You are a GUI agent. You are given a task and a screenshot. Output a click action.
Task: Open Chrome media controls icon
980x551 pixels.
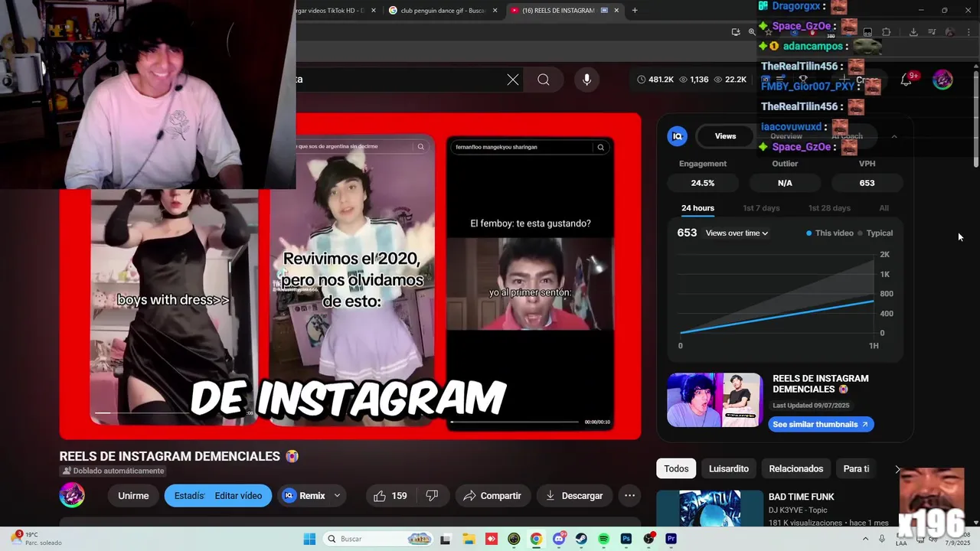(x=932, y=31)
